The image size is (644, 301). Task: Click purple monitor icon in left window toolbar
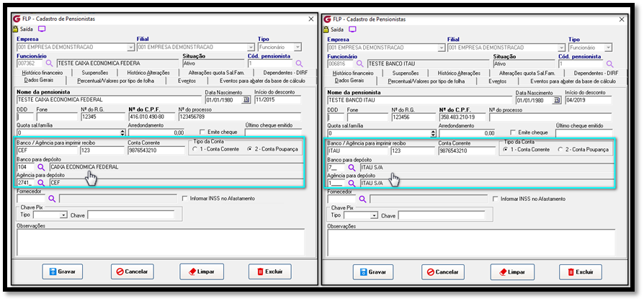point(42,29)
